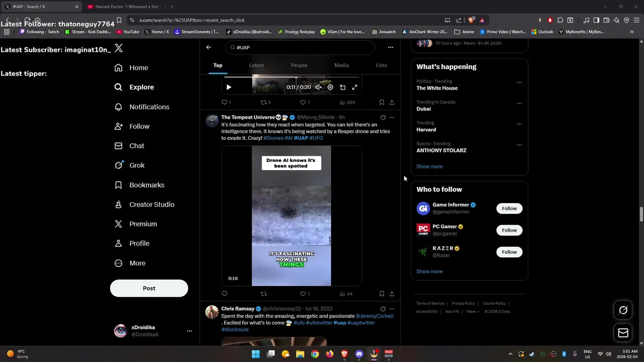Screen dimensions: 644x362
Task: Switch to the Latest tab
Action: click(257, 65)
